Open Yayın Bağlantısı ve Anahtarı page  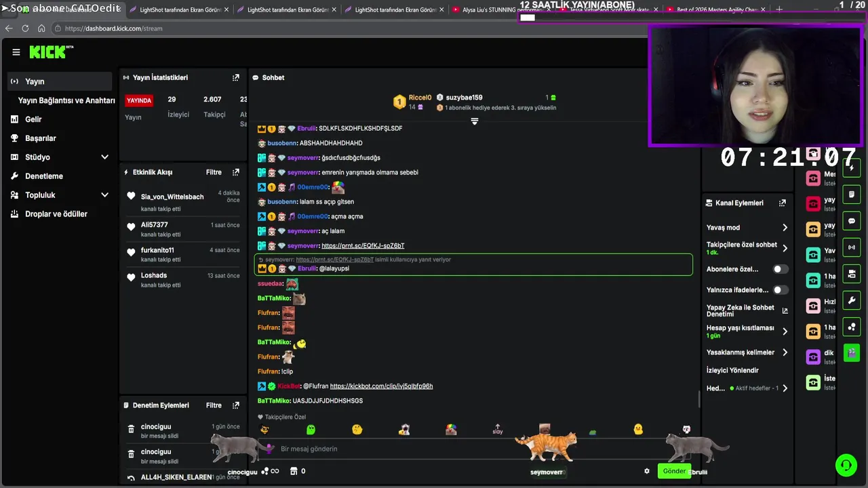click(66, 100)
